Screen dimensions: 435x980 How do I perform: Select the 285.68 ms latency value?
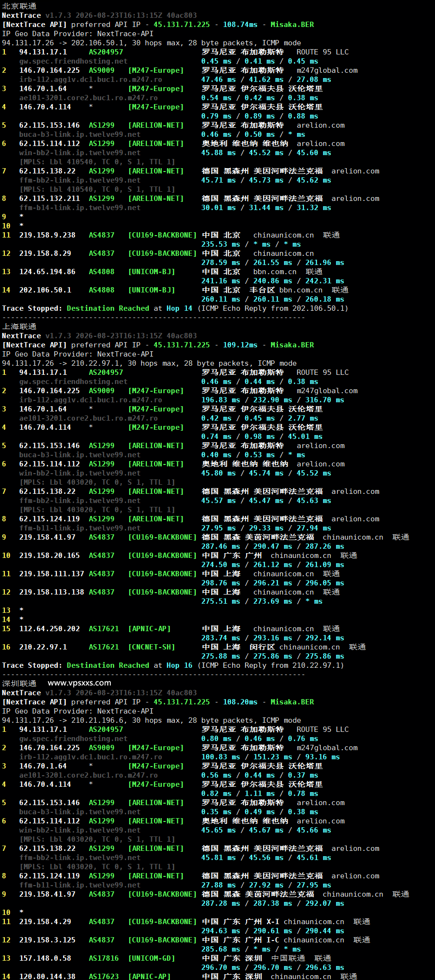coord(221,949)
